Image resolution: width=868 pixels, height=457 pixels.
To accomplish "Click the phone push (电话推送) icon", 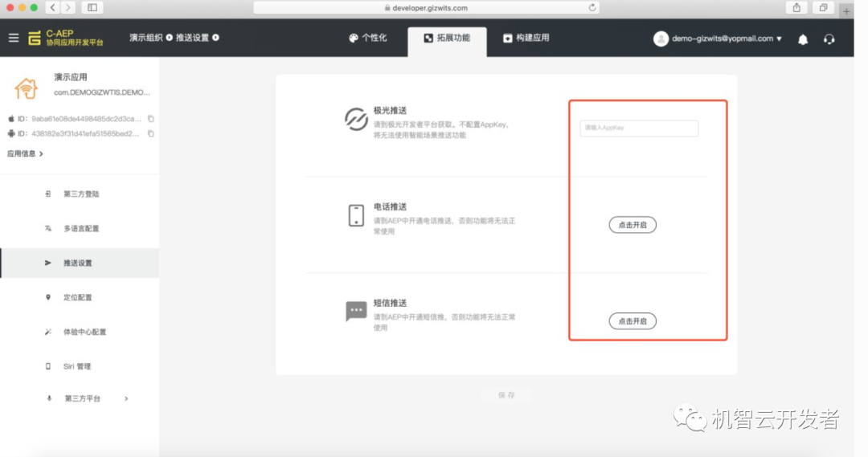I will click(x=356, y=215).
